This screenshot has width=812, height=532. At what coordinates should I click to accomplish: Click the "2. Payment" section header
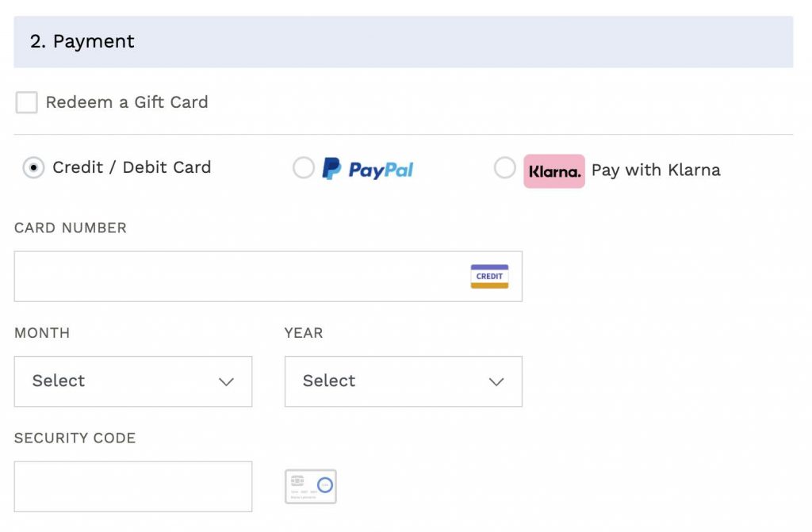tap(82, 41)
